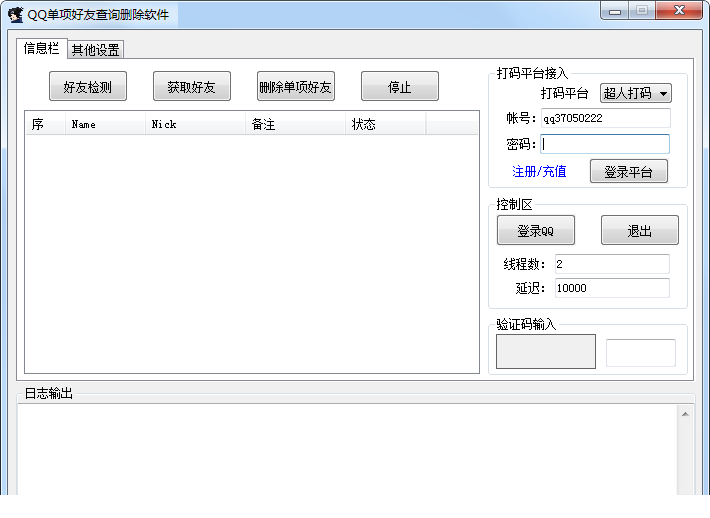The width and height of the screenshot is (710, 518).
Task: Open the 注册/充值 link
Action: point(539,172)
